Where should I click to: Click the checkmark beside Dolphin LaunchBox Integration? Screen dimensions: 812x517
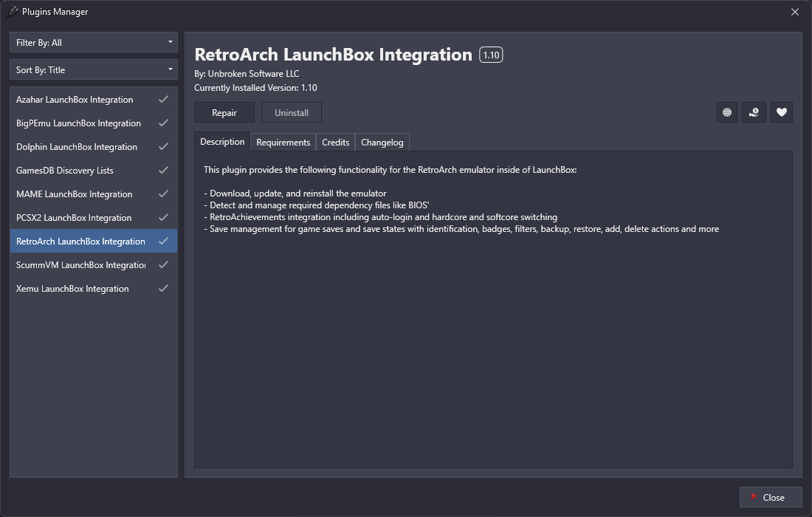pyautogui.click(x=163, y=146)
